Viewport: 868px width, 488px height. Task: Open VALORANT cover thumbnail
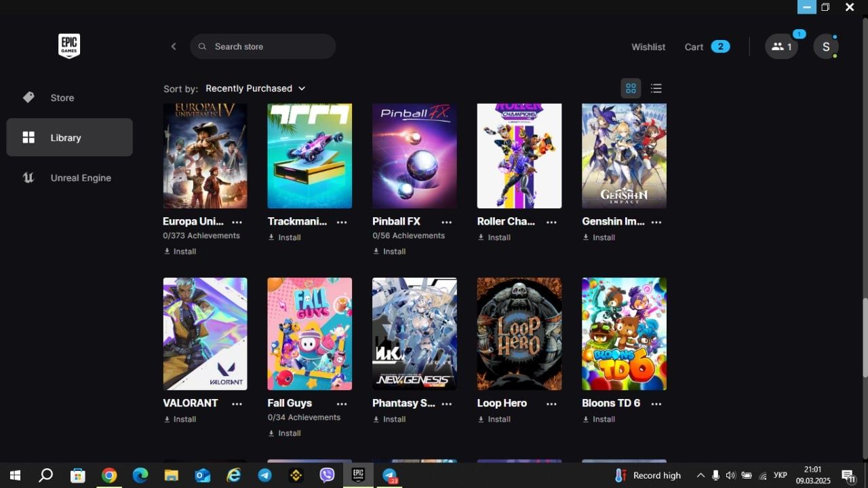[205, 334]
